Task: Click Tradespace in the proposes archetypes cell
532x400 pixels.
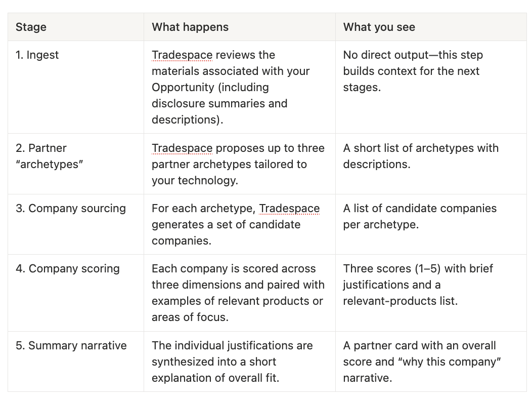Action: click(182, 148)
